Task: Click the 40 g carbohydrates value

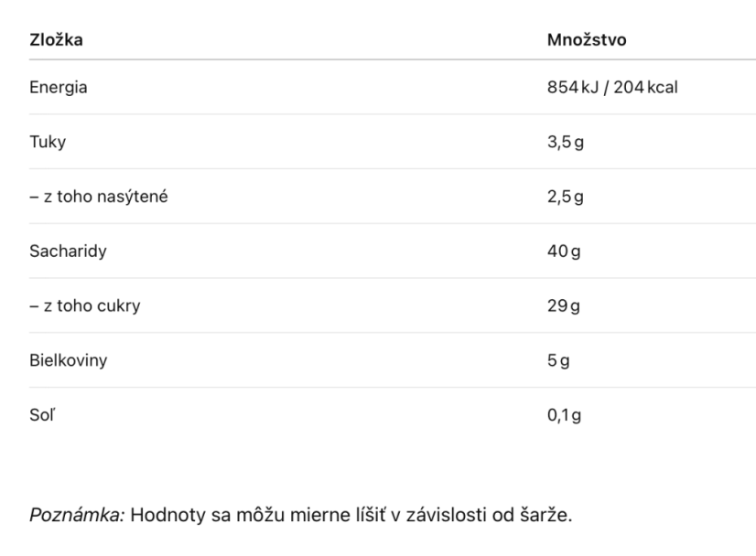Action: (x=564, y=251)
